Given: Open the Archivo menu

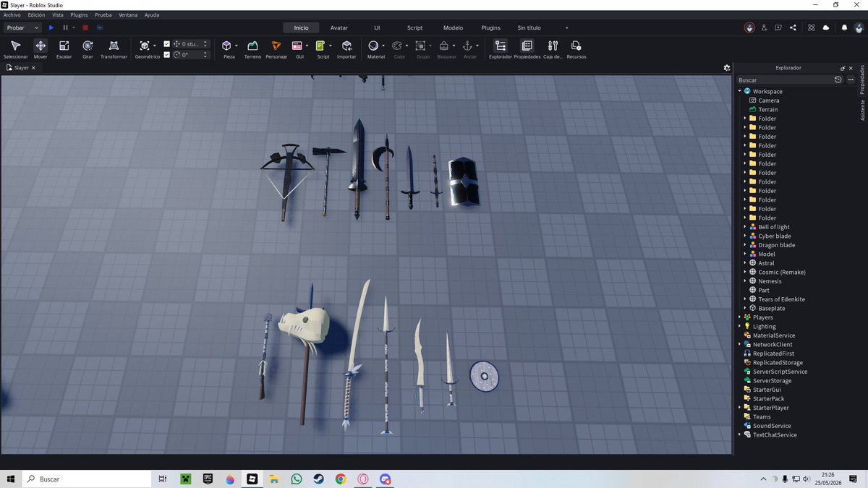Looking at the screenshot, I should [x=12, y=14].
